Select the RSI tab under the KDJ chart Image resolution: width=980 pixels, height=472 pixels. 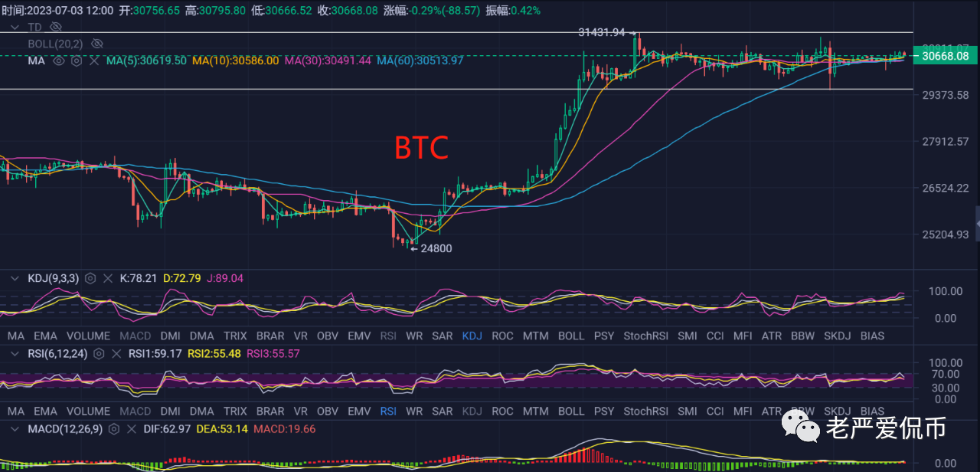(x=389, y=336)
